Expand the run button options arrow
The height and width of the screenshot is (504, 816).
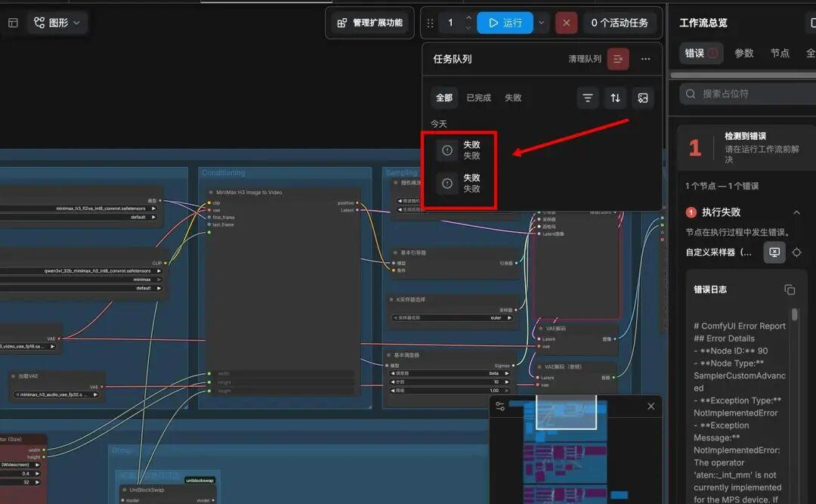pyautogui.click(x=541, y=23)
